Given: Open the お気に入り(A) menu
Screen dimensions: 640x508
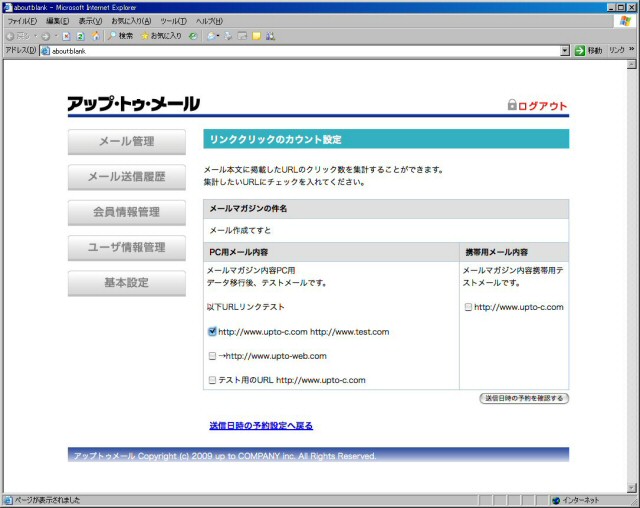Looking at the screenshot, I should 131,21.
